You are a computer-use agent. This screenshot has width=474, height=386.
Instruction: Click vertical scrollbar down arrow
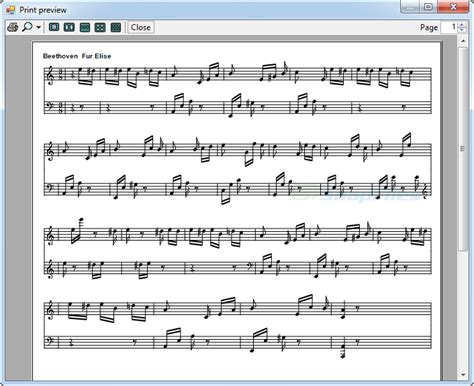coord(463,375)
